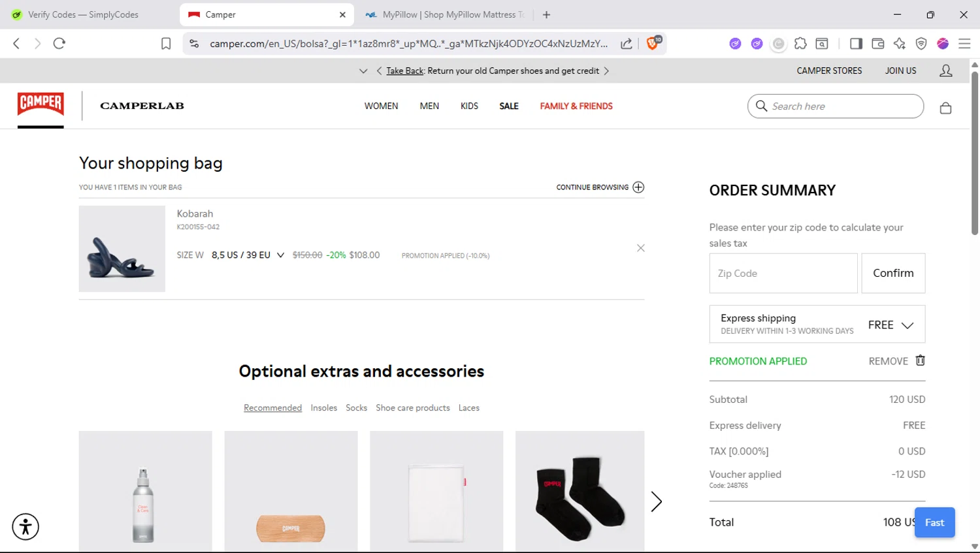Click the search magnifier icon

pyautogui.click(x=761, y=106)
